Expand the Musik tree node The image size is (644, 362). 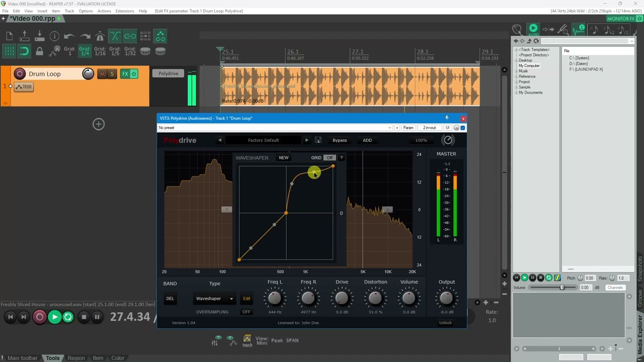(516, 71)
